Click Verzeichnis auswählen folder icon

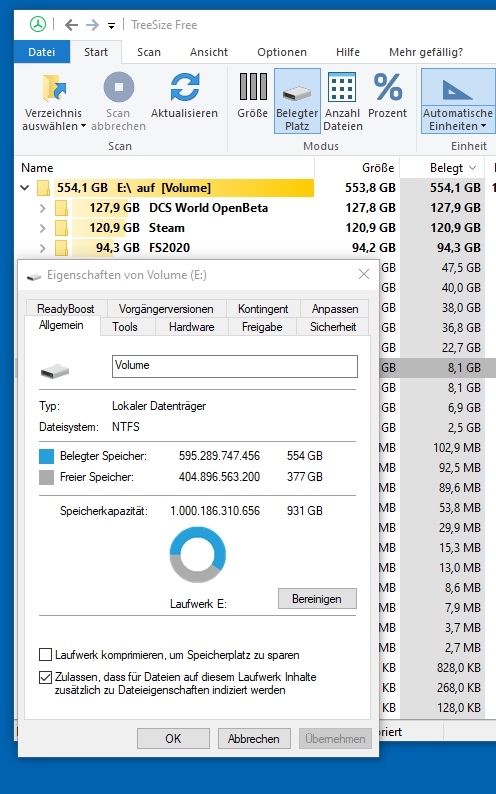[54, 88]
